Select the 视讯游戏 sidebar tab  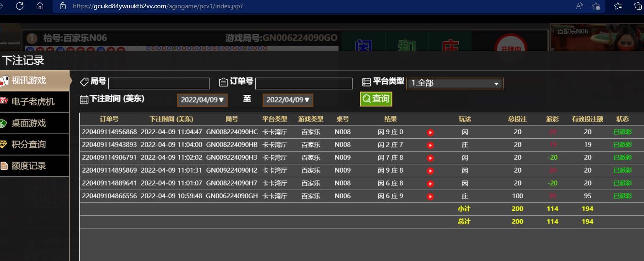(28, 81)
